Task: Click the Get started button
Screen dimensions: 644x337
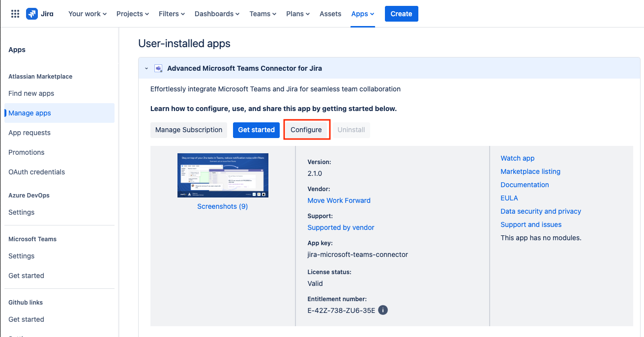Action: pyautogui.click(x=256, y=130)
